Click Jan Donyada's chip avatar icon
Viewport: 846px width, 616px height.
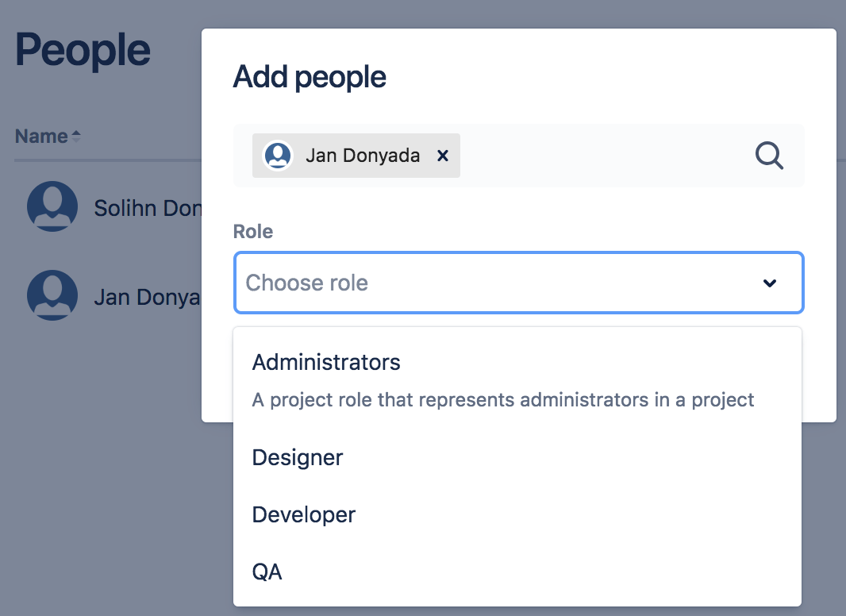click(x=277, y=156)
